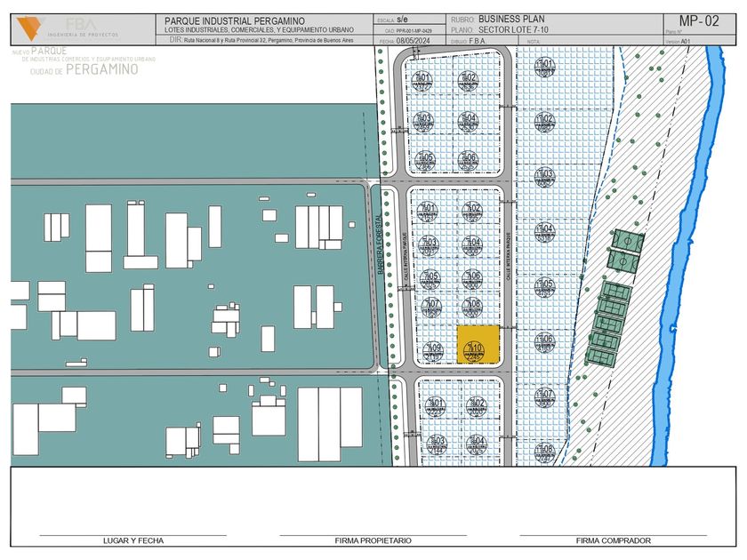Click the 'BUSINESS PLAN' rubro text

tap(511, 19)
